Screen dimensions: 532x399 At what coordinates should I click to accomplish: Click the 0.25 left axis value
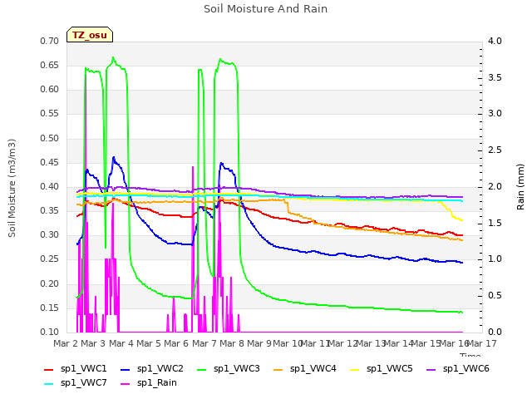(50, 259)
